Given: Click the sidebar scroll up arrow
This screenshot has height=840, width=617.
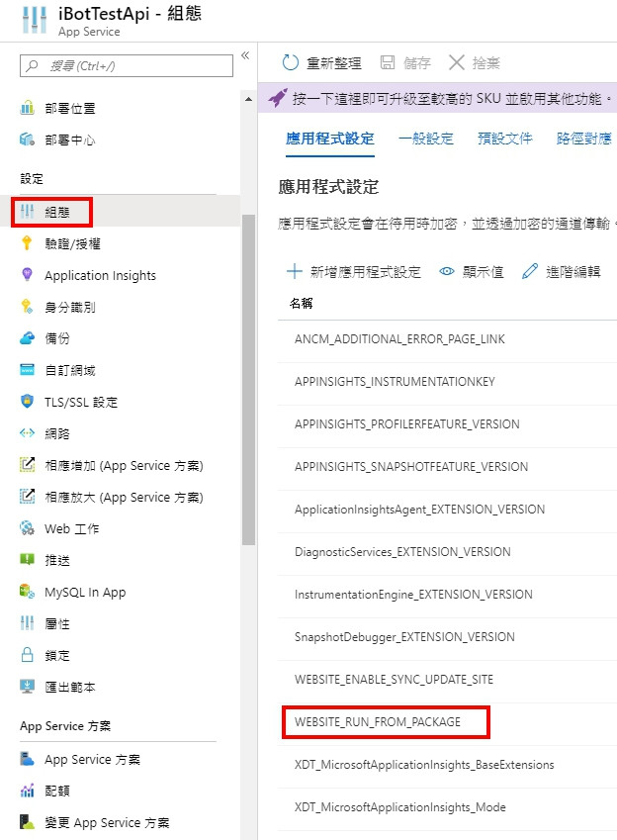Looking at the screenshot, I should click(x=248, y=99).
